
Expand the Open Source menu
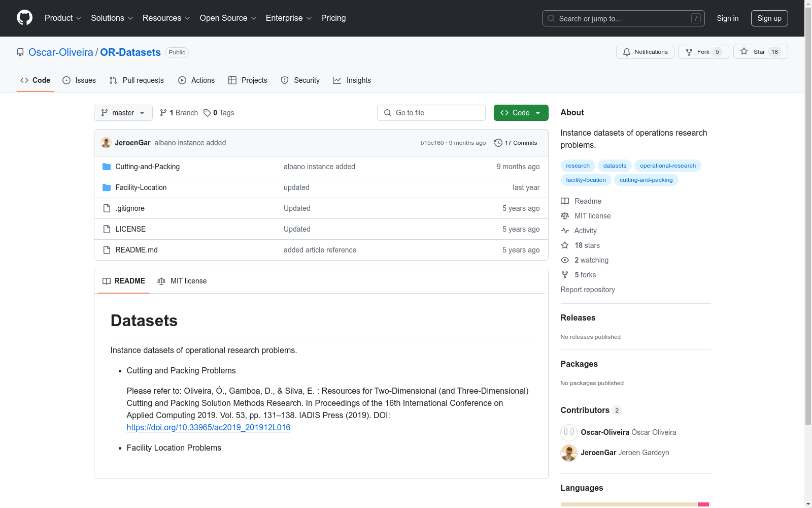point(228,18)
